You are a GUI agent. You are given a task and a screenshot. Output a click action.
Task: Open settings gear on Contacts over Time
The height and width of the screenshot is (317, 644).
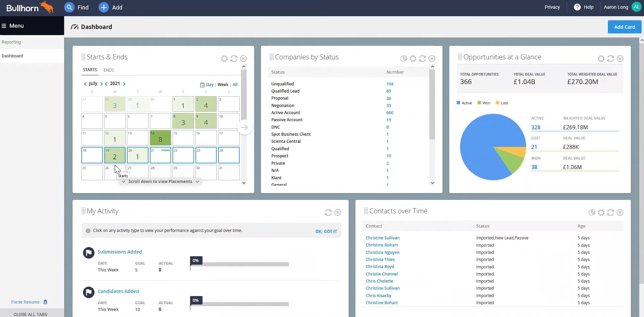click(601, 213)
